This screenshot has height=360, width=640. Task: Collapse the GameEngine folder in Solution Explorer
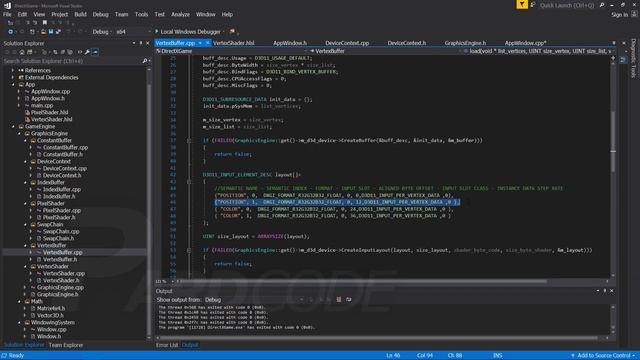pyautogui.click(x=13, y=127)
